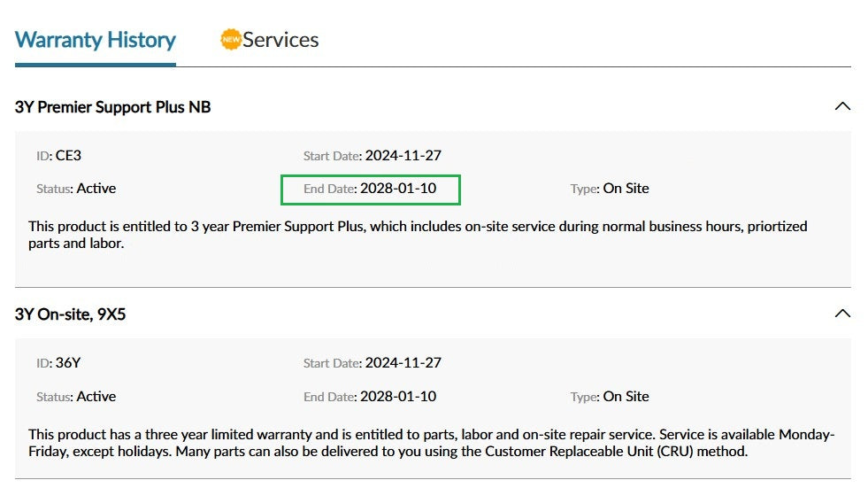Click the highlighted End Date 2028-01-10 field

click(x=371, y=190)
